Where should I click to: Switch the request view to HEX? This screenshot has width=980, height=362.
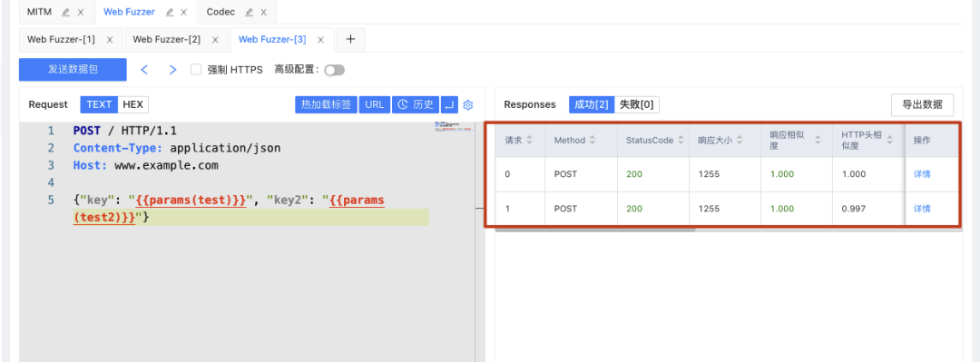click(132, 104)
